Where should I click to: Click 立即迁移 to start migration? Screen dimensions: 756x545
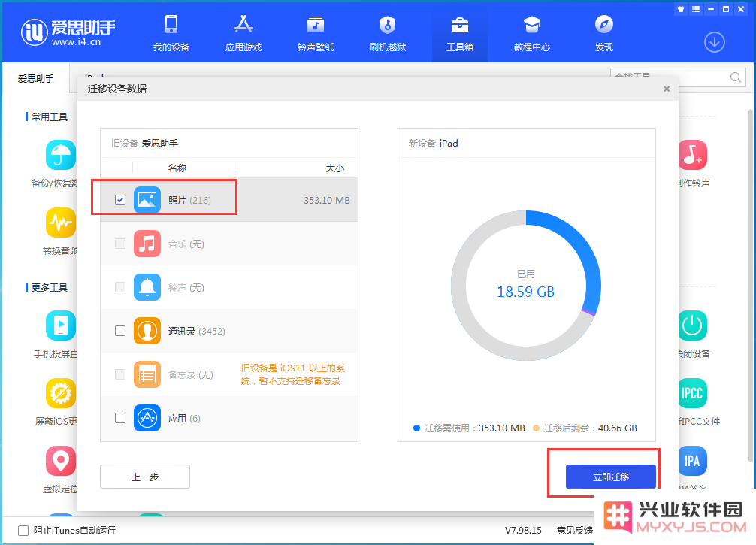(x=610, y=477)
